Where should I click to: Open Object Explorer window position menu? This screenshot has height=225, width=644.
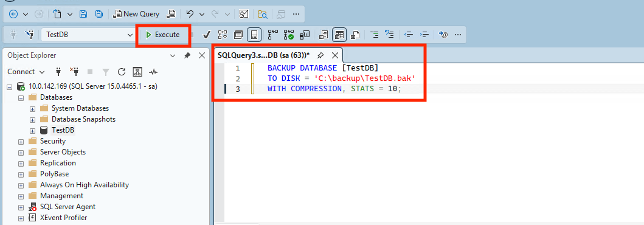173,55
